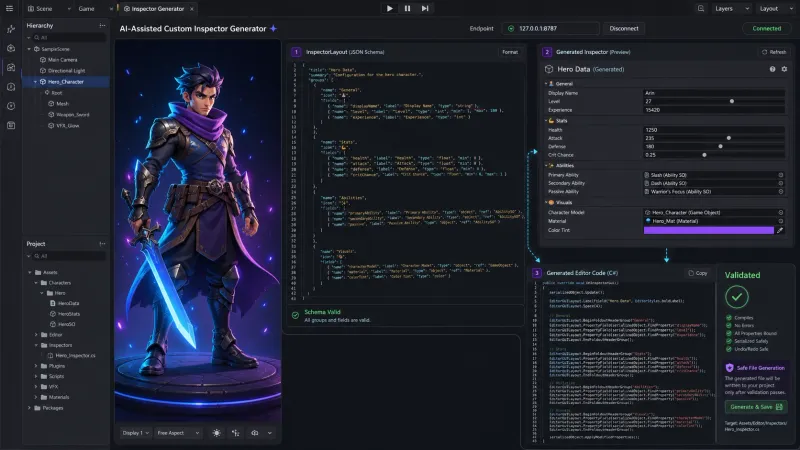Click the Project search field
Screen dimensions: 800x450
point(69,256)
